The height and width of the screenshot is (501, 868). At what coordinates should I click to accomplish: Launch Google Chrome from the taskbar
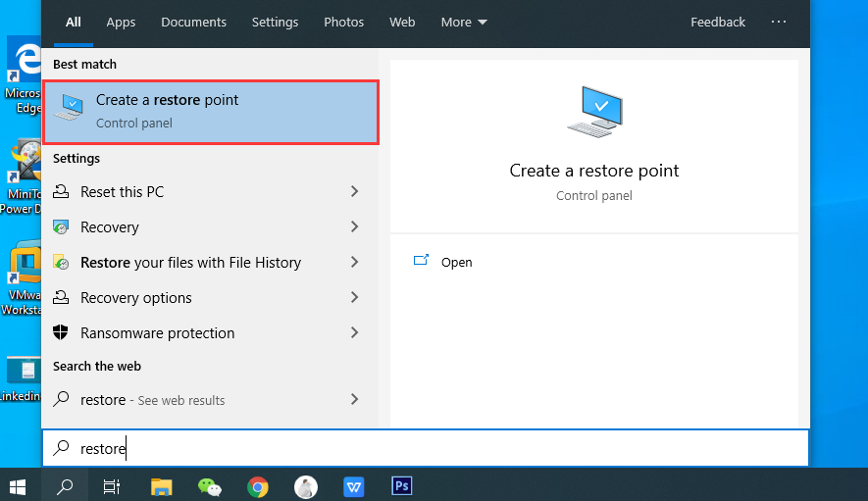point(257,487)
